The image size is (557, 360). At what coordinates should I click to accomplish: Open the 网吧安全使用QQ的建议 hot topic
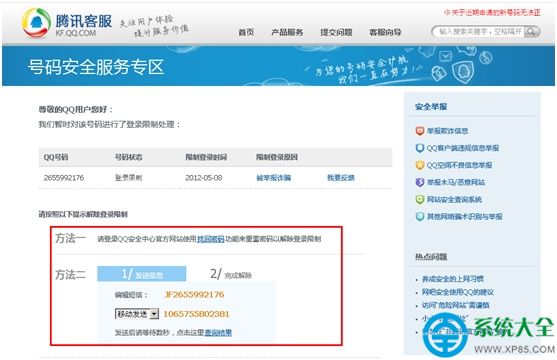tap(458, 292)
